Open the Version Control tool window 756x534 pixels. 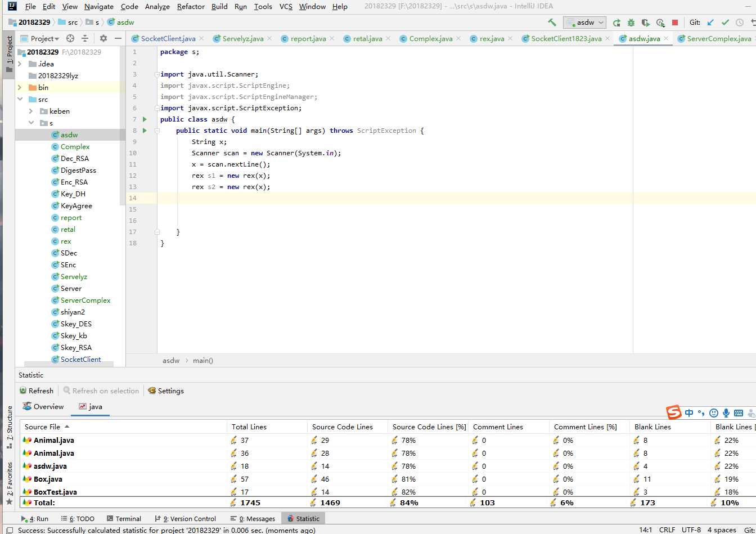[x=184, y=518]
